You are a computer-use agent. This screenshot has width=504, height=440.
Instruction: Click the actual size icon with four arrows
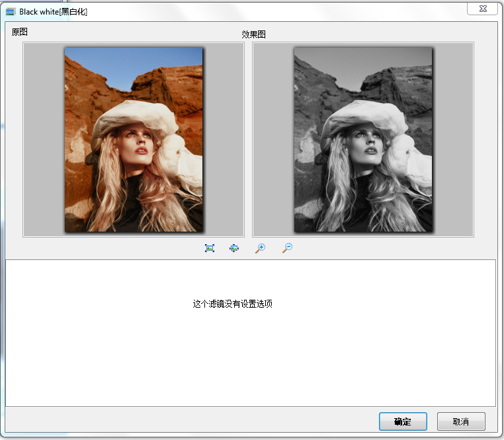coord(234,248)
